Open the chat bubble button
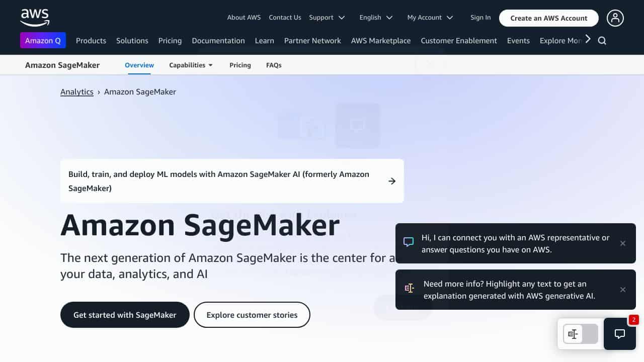This screenshot has height=362, width=644. pos(620,334)
